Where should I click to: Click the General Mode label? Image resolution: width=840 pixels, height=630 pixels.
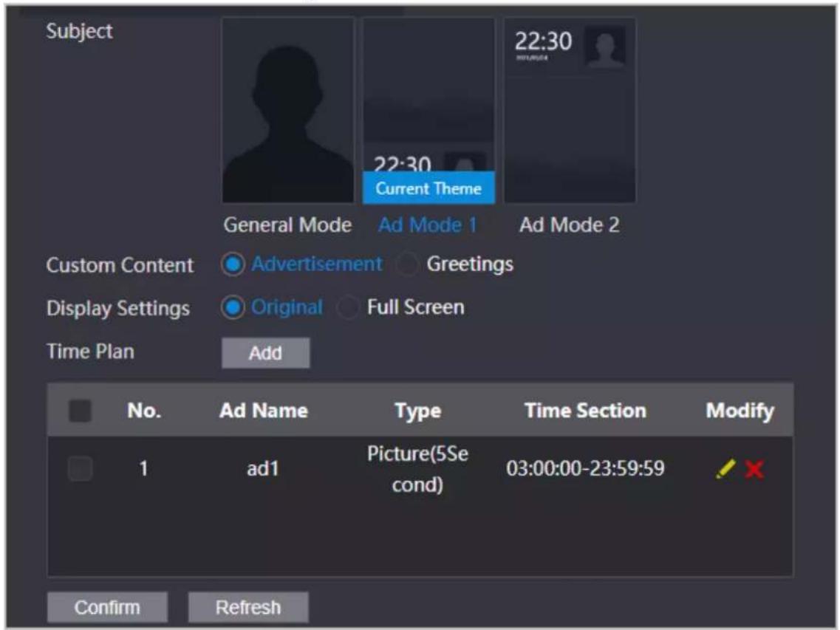[x=287, y=225]
